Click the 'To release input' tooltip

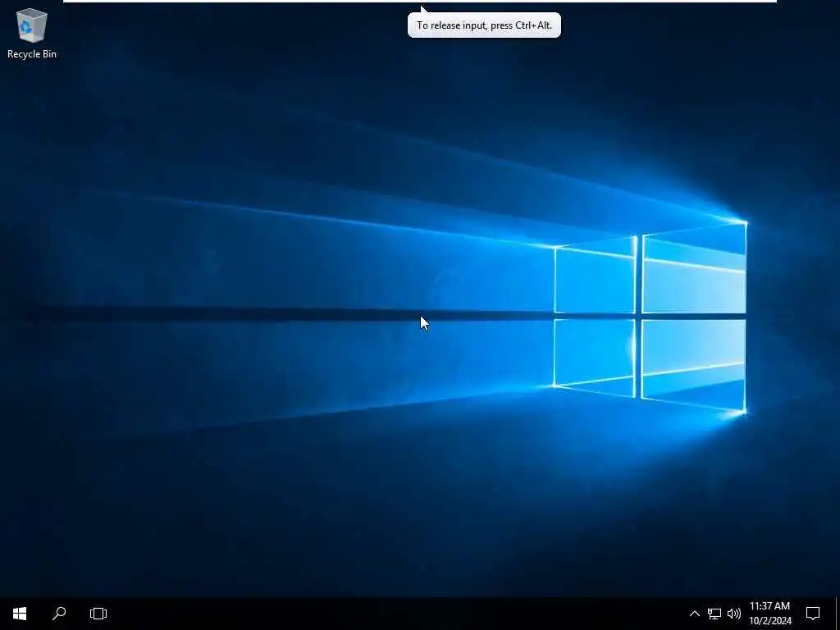pos(484,25)
